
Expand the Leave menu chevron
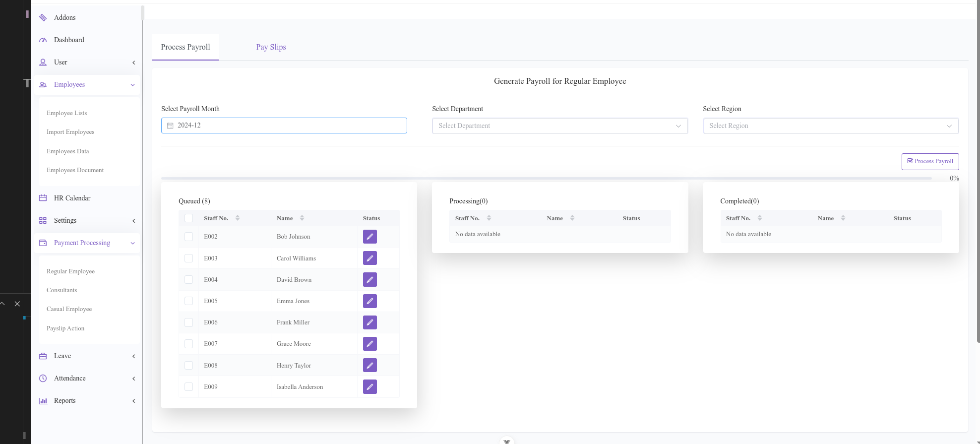coord(133,356)
